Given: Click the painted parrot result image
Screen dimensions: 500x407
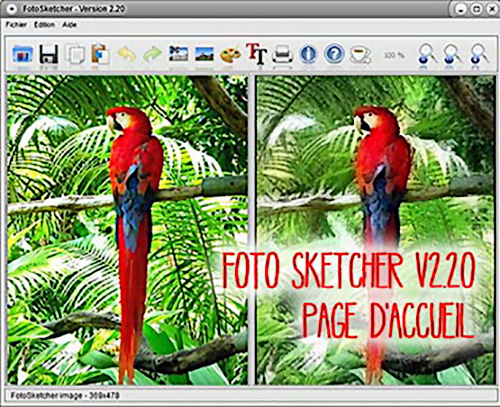Looking at the screenshot, I should tap(376, 230).
